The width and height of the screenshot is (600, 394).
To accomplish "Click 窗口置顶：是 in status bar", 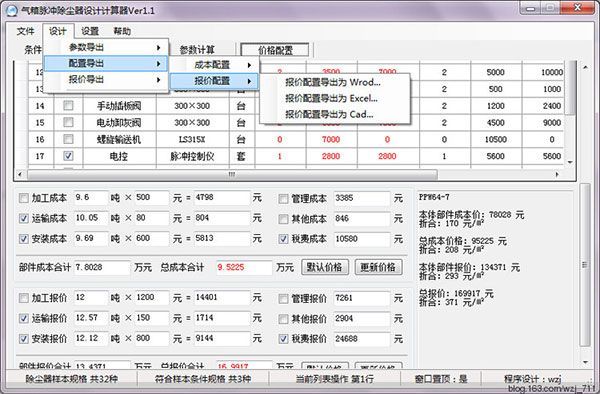I will click(x=441, y=379).
